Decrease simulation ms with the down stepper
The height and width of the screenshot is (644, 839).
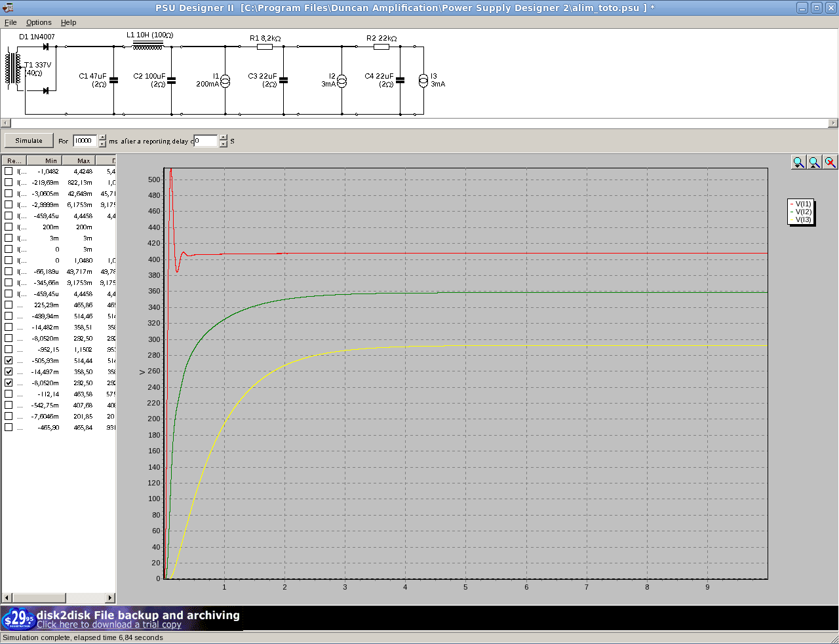(x=102, y=144)
